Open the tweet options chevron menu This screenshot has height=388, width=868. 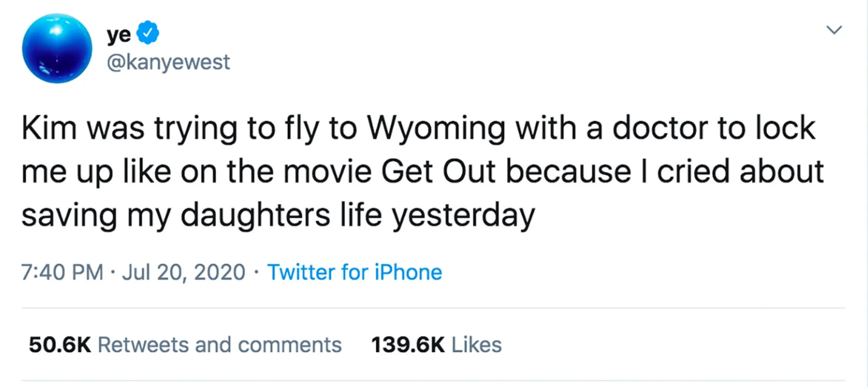coord(835,30)
